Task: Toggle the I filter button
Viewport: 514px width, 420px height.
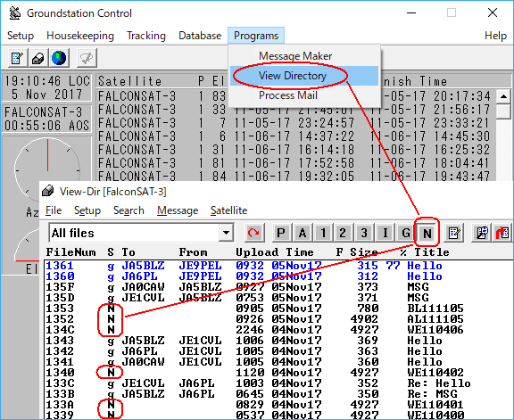Action: (x=385, y=233)
